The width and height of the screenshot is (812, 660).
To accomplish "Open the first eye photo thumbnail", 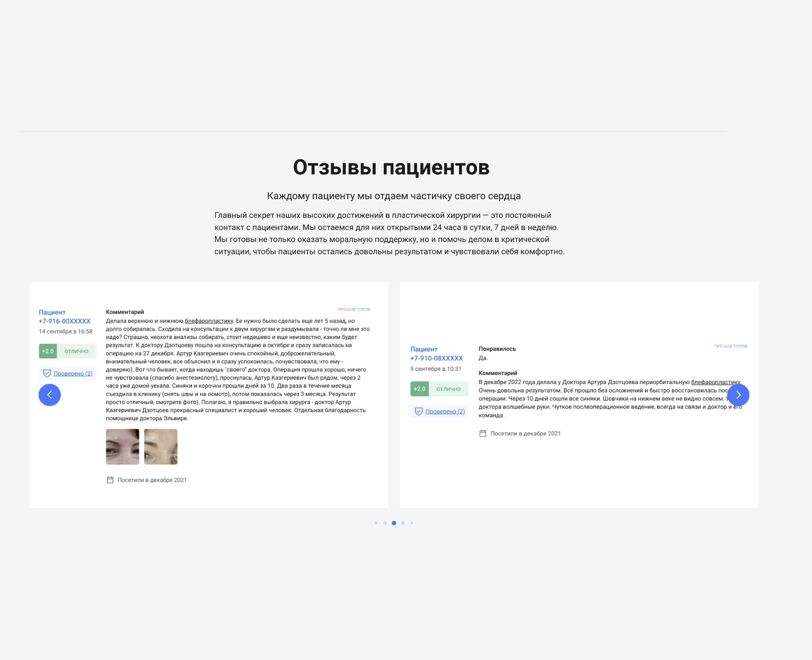I will click(x=122, y=447).
